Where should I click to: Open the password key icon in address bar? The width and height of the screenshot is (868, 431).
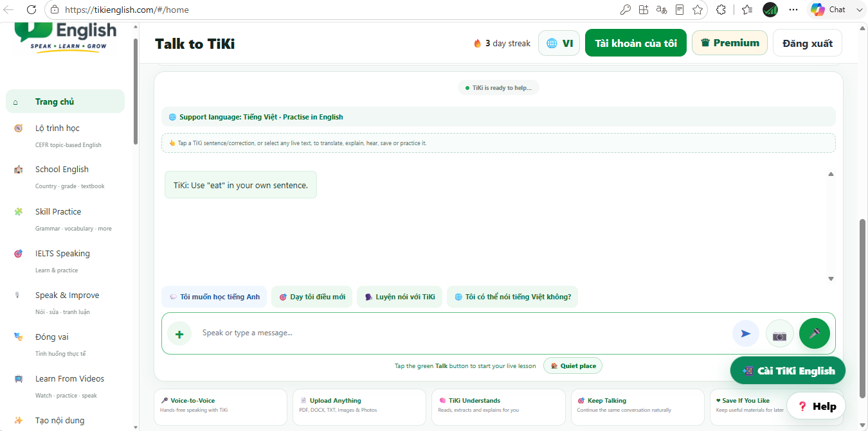(625, 10)
